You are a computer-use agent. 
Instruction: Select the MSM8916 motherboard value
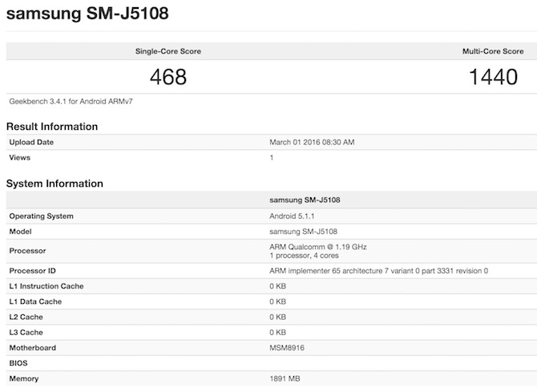coord(288,348)
